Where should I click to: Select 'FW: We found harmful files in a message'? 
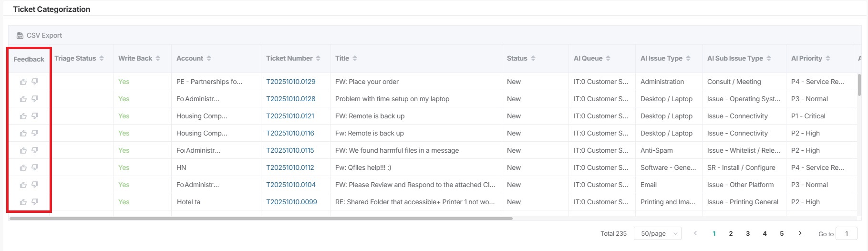(397, 150)
